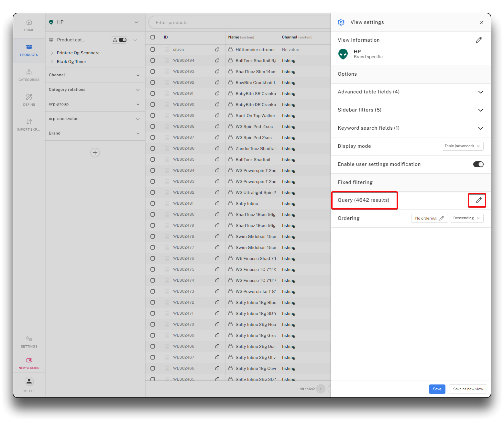Open Settings from the left sidebar
The image size is (504, 421).
(x=29, y=341)
